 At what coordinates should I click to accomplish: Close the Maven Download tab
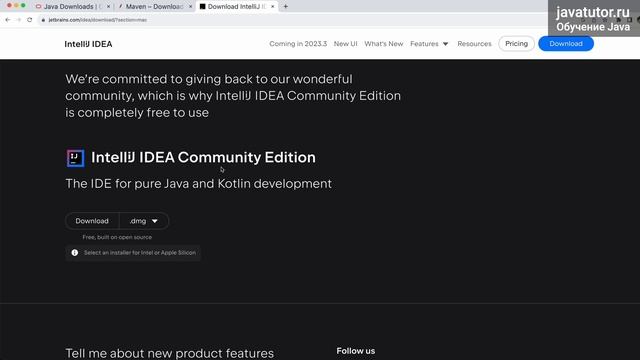pyautogui.click(x=190, y=7)
